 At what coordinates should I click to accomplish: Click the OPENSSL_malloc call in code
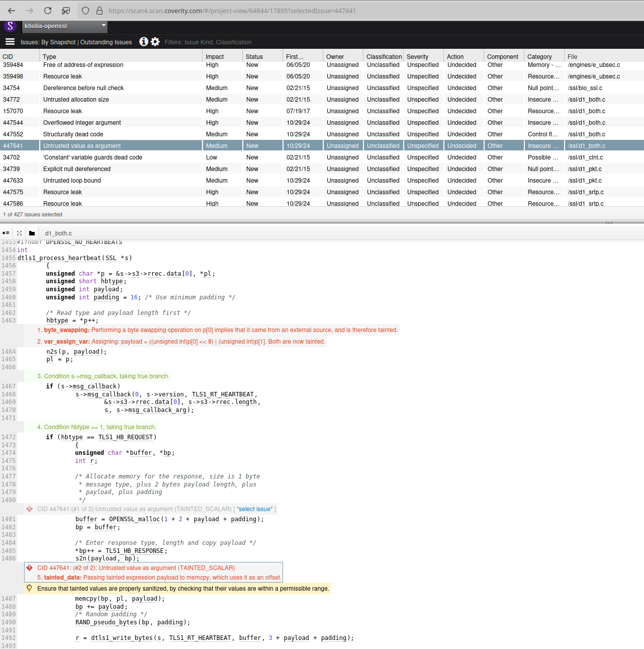(135, 519)
